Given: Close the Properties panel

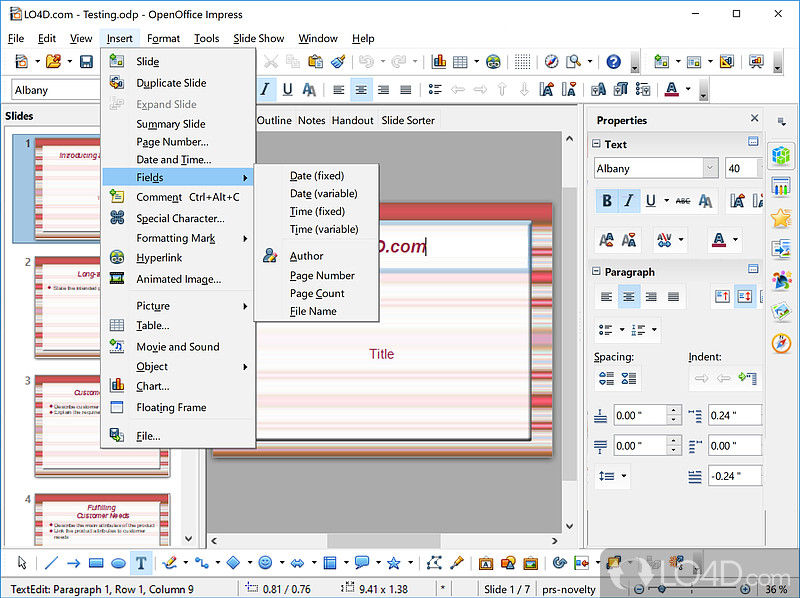Looking at the screenshot, I should [x=754, y=118].
